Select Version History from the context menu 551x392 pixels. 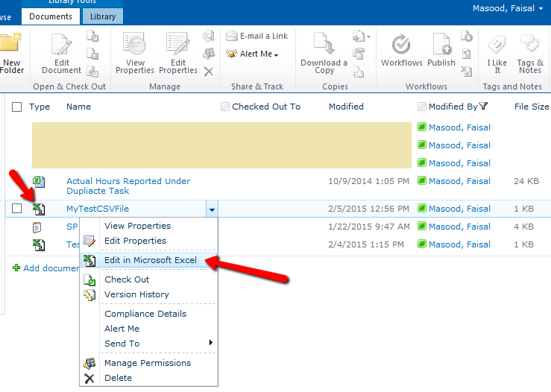click(136, 294)
